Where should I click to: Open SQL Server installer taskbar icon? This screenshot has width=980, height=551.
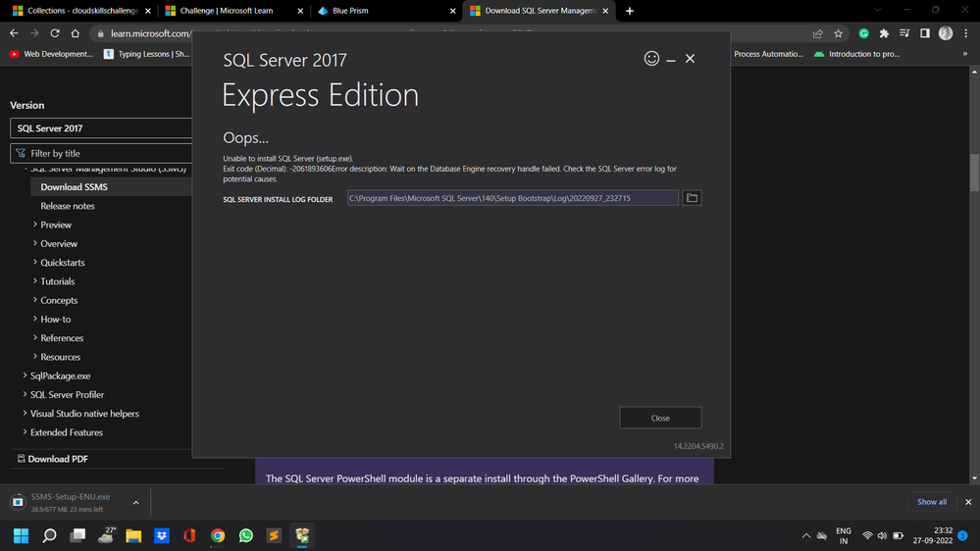302,535
